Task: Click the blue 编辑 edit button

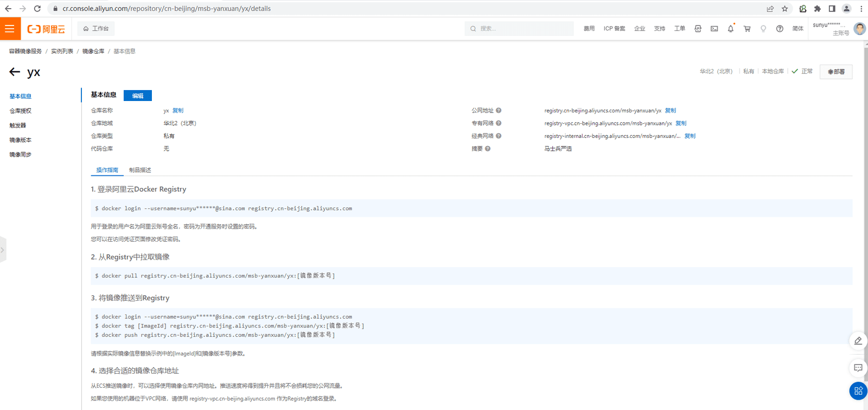Action: (x=138, y=96)
